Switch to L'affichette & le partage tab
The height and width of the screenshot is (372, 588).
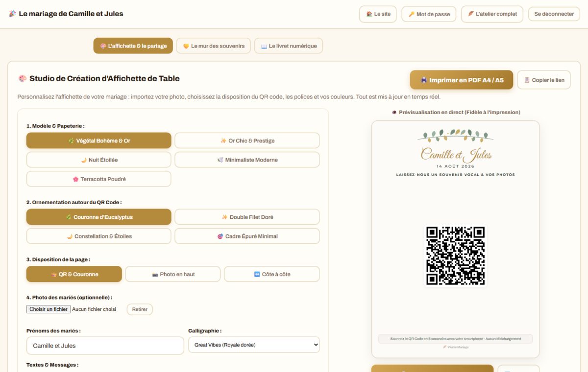point(133,46)
